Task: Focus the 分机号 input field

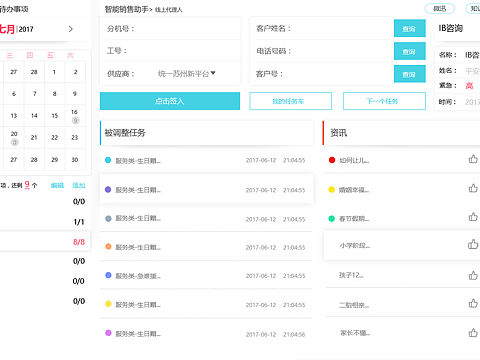Action: click(170, 29)
